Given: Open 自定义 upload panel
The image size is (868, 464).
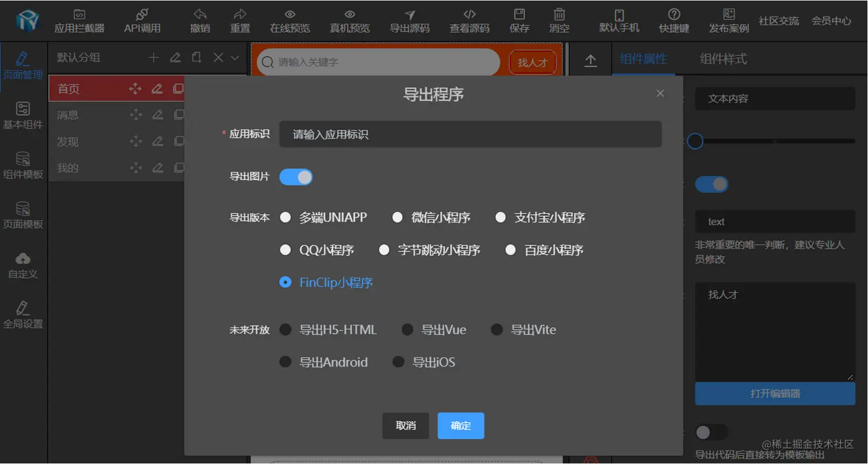Looking at the screenshot, I should 23,265.
